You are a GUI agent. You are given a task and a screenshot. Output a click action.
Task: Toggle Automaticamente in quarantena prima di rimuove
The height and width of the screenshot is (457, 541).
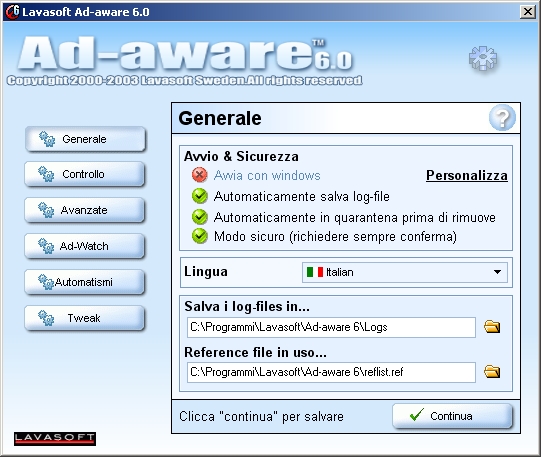pos(199,217)
